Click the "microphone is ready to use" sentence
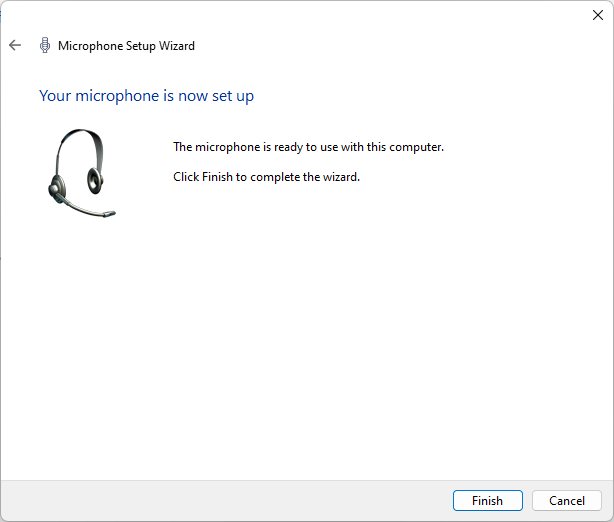The image size is (614, 522). click(308, 147)
